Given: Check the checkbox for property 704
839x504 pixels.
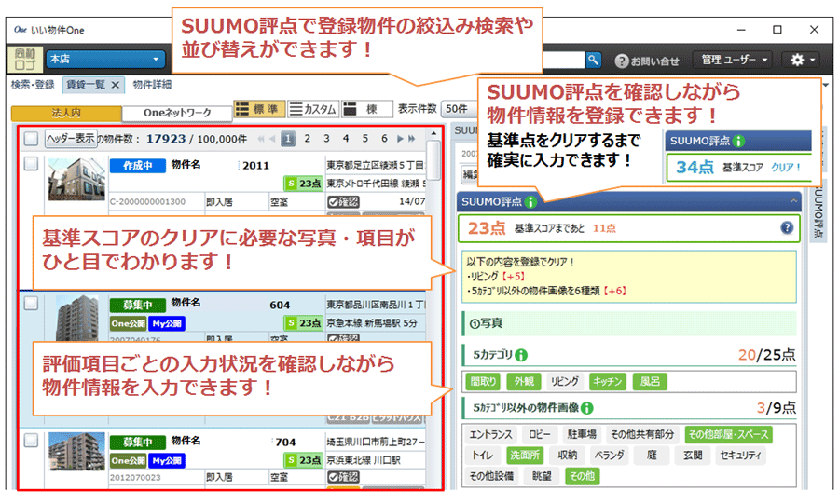Looking at the screenshot, I should tap(31, 440).
